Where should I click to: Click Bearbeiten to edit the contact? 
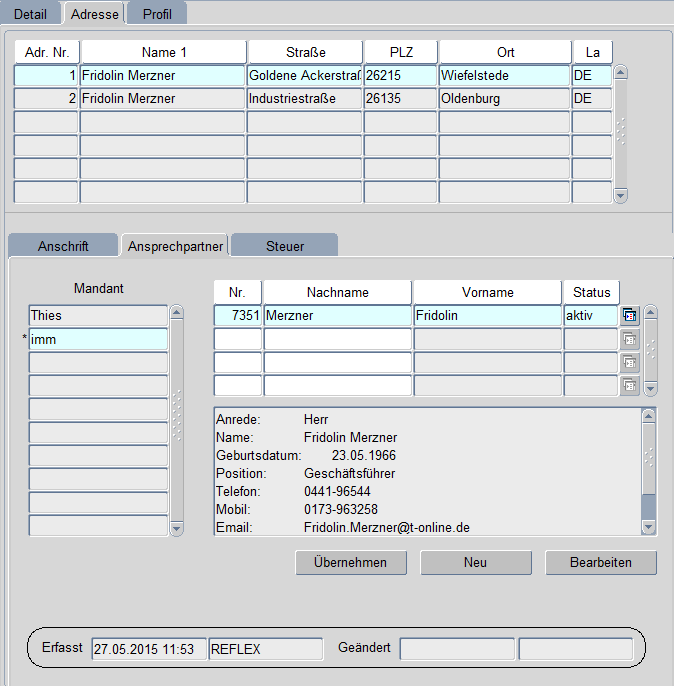click(x=601, y=563)
